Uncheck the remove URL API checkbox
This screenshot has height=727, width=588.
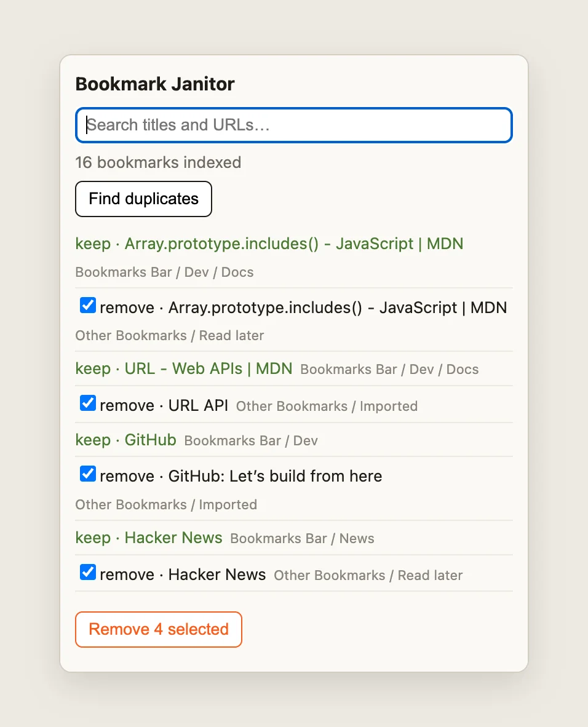[87, 403]
